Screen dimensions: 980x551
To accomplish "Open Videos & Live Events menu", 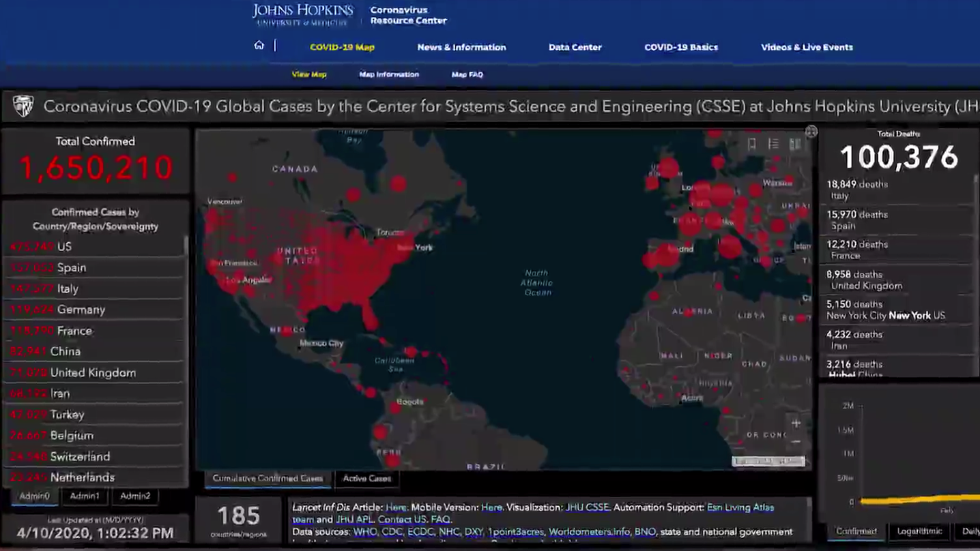I will 807,47.
